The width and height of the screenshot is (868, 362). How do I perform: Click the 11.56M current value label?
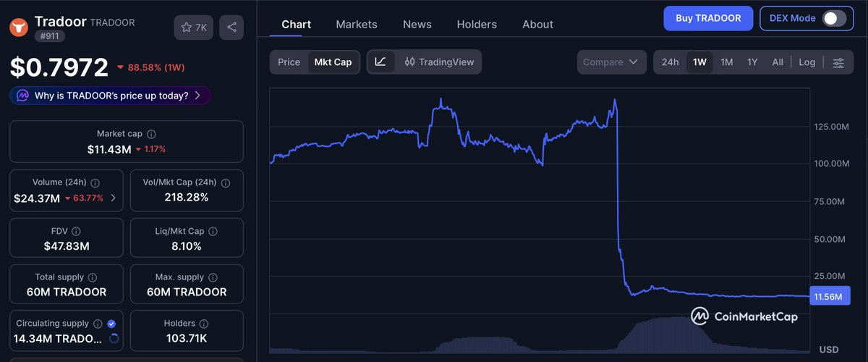coord(829,296)
